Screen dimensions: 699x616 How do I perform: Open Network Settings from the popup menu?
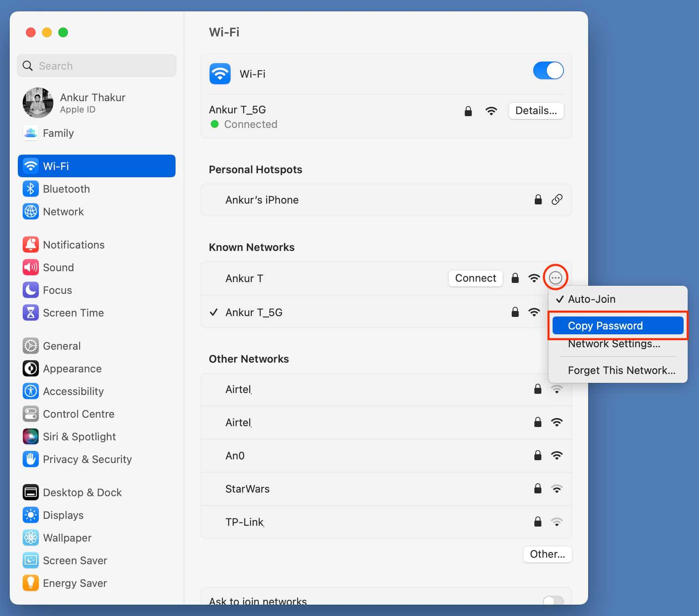click(614, 344)
